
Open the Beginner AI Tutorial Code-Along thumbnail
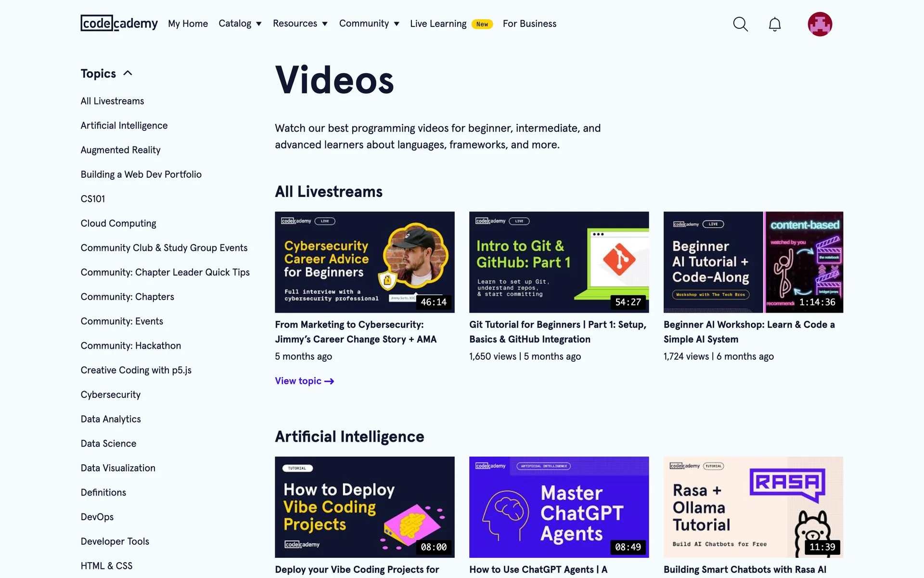pos(753,262)
